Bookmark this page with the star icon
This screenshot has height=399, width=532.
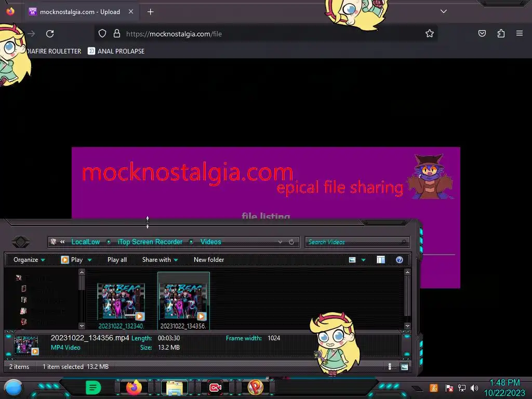point(430,33)
